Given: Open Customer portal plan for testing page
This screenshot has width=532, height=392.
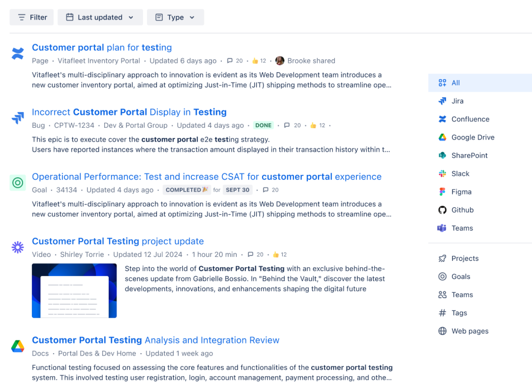Looking at the screenshot, I should point(102,47).
